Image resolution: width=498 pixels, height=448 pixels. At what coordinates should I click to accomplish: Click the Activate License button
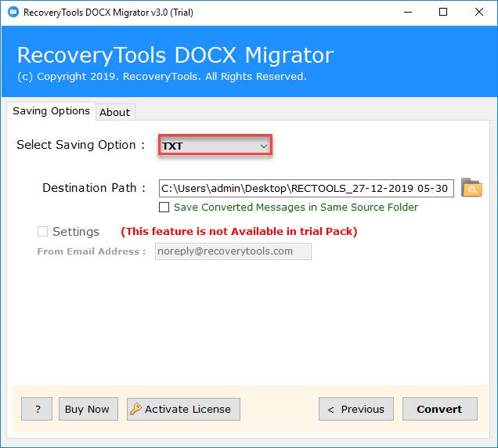[183, 409]
